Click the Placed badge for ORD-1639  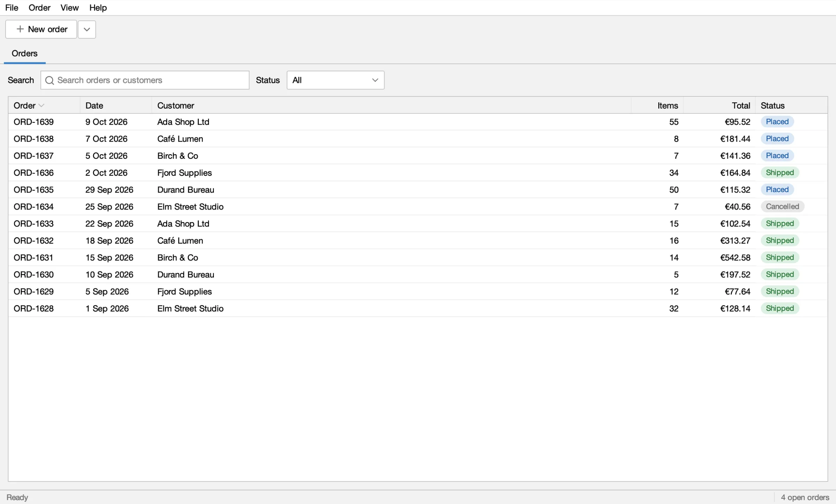[x=777, y=121]
